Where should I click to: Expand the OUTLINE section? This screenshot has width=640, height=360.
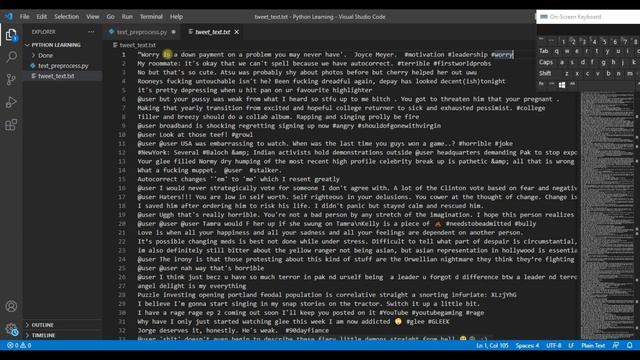[x=42, y=325]
